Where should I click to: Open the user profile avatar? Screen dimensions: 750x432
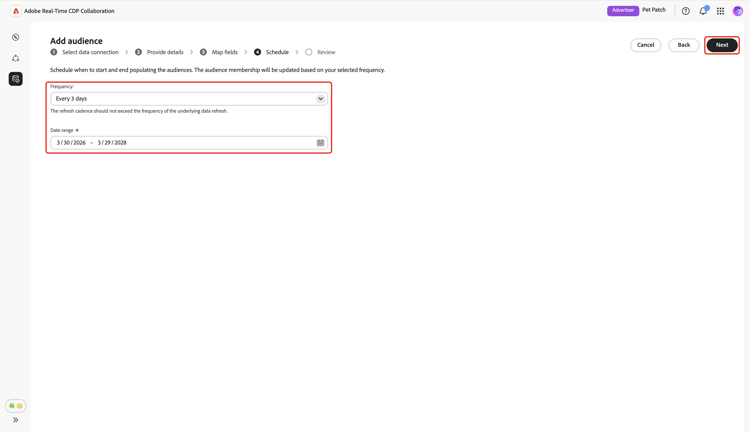pyautogui.click(x=738, y=11)
